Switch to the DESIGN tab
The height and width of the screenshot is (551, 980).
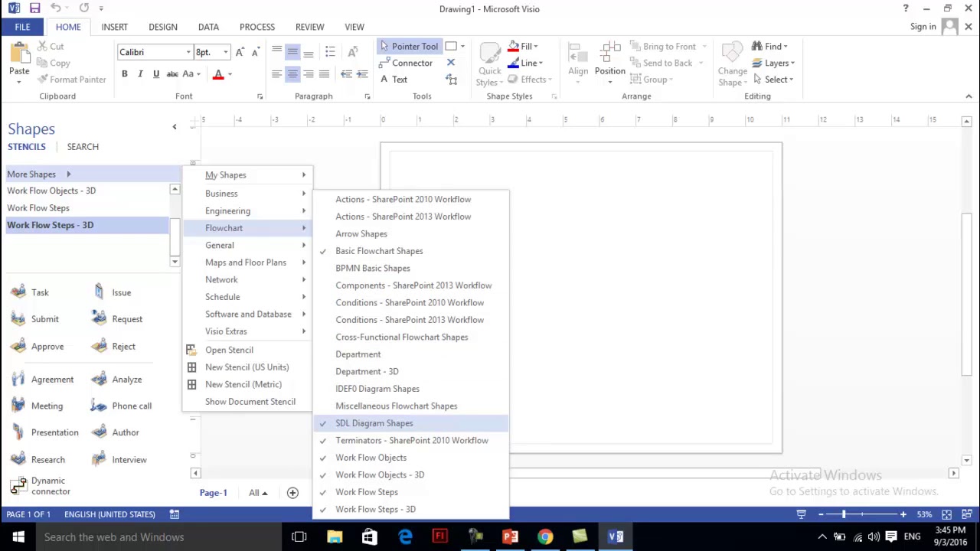click(163, 27)
